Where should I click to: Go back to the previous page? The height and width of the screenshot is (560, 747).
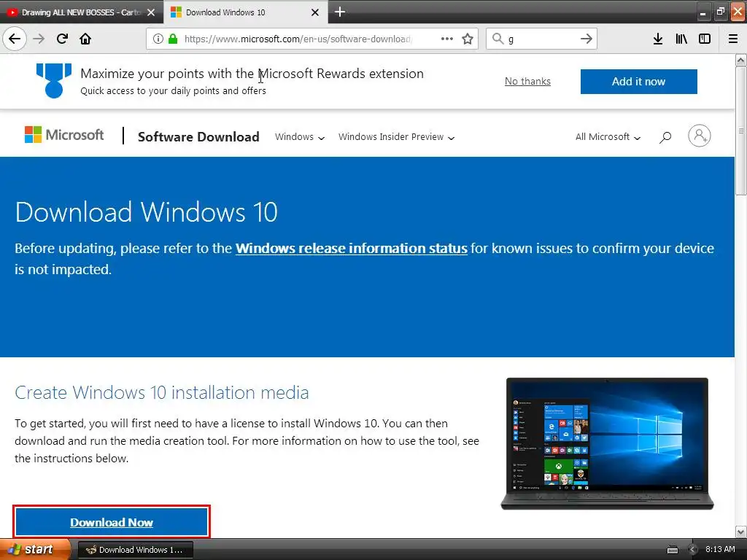tap(15, 39)
